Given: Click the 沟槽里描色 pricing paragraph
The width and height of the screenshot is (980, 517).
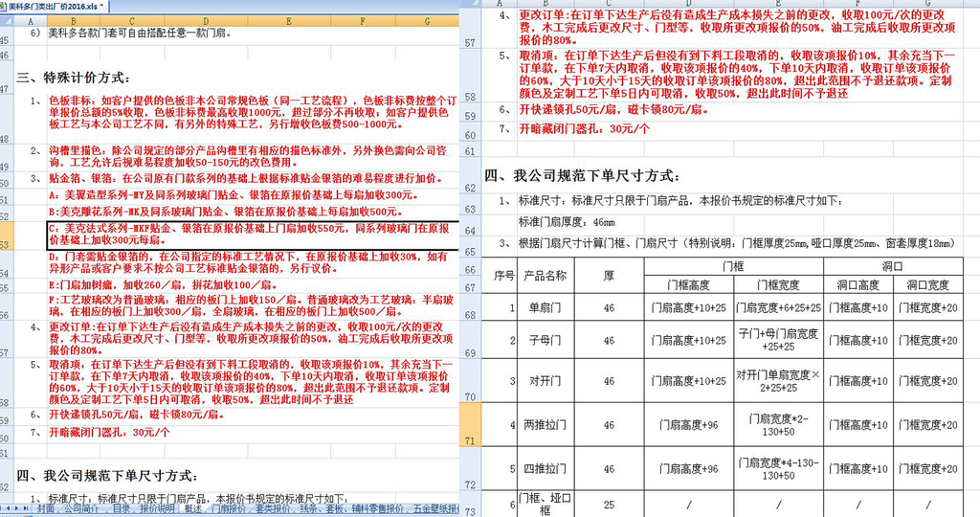Looking at the screenshot, I should point(248,156).
